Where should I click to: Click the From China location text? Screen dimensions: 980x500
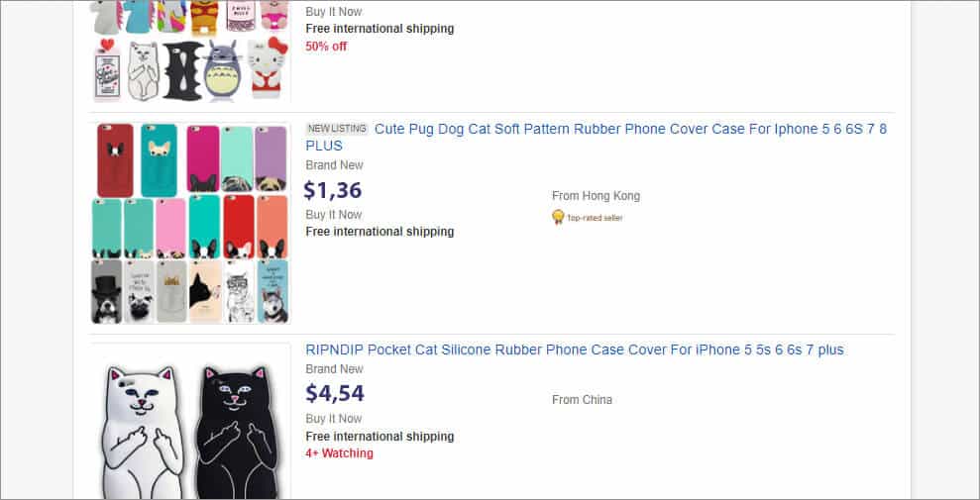(x=582, y=400)
